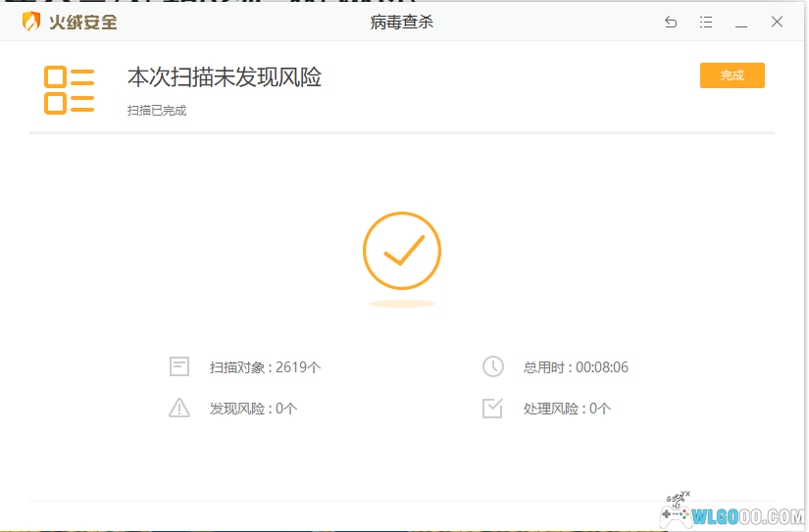Click the 本次扫描未发现风险 heading
The image size is (809, 532).
pos(225,76)
